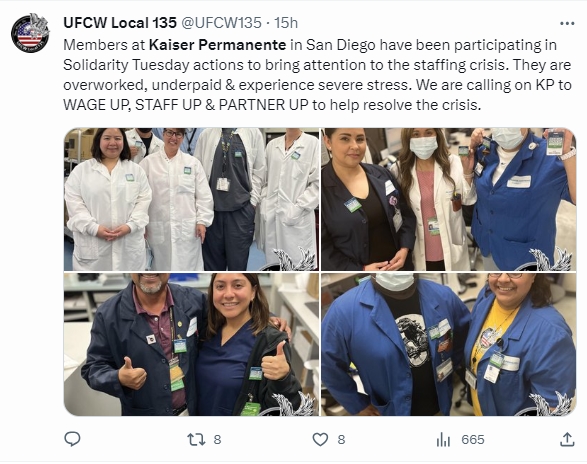
Task: Click the 665 views count
Action: click(x=473, y=440)
